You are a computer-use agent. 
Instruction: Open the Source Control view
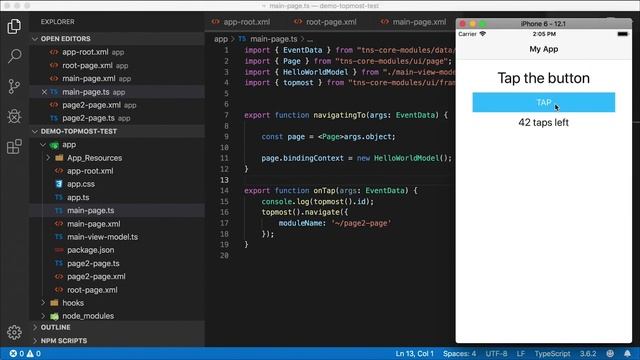tap(14, 86)
